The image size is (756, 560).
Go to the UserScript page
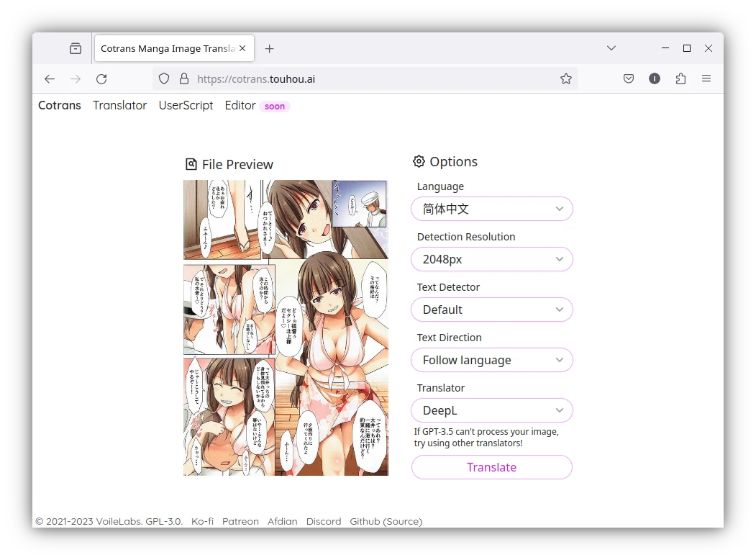coord(186,106)
